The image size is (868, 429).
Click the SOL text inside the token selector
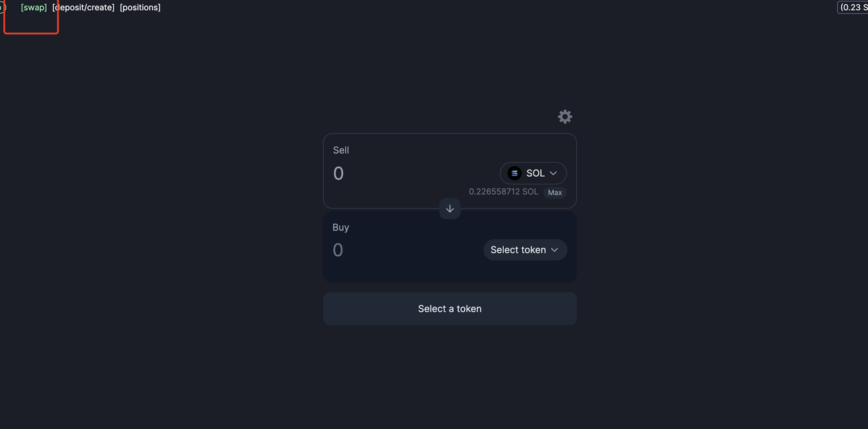[536, 173]
